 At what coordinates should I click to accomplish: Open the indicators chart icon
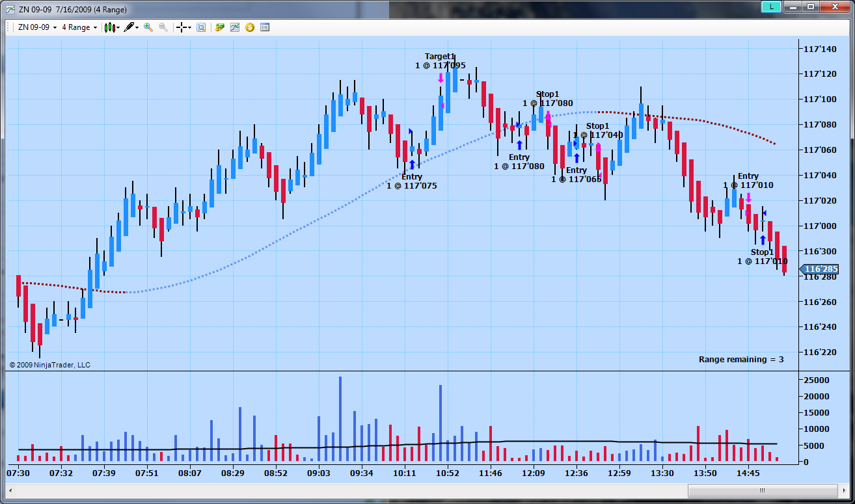pos(235,27)
